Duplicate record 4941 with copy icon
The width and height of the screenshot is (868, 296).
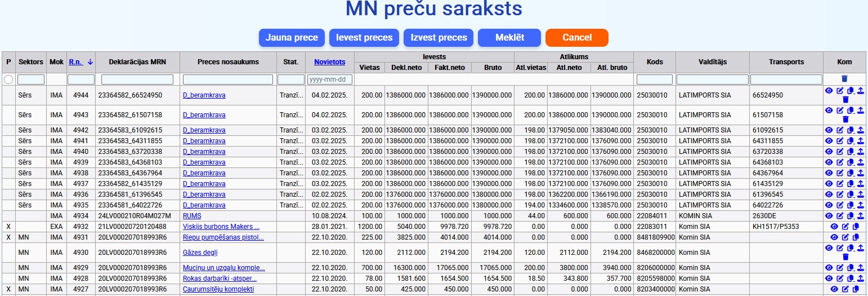click(x=851, y=141)
